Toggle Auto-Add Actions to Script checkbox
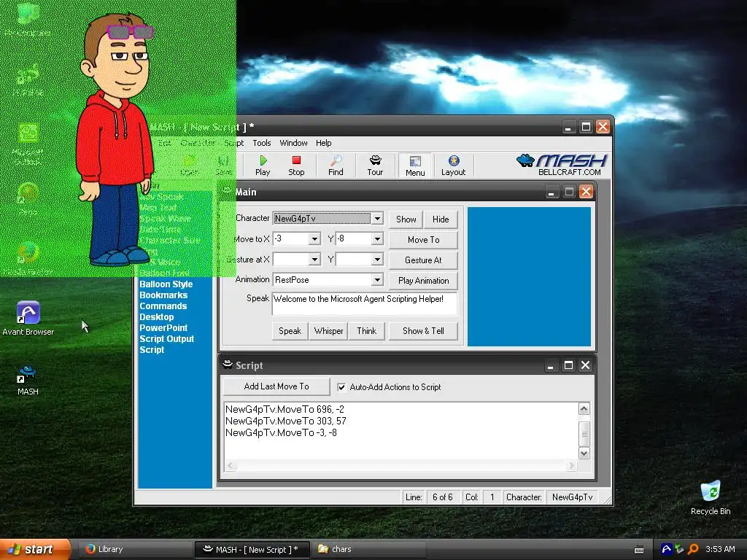 341,387
